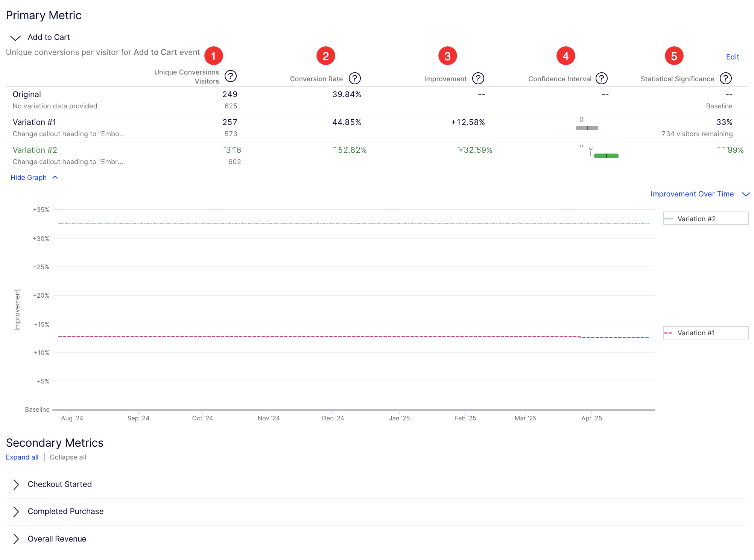The height and width of the screenshot is (560, 754).
Task: Click the Variation #2 row name
Action: tap(35, 150)
